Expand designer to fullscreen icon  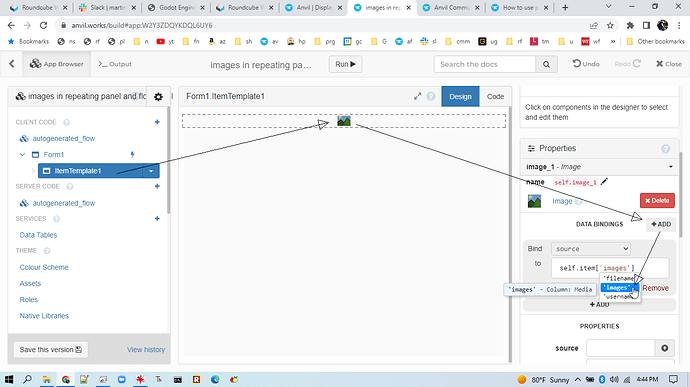pyautogui.click(x=418, y=96)
